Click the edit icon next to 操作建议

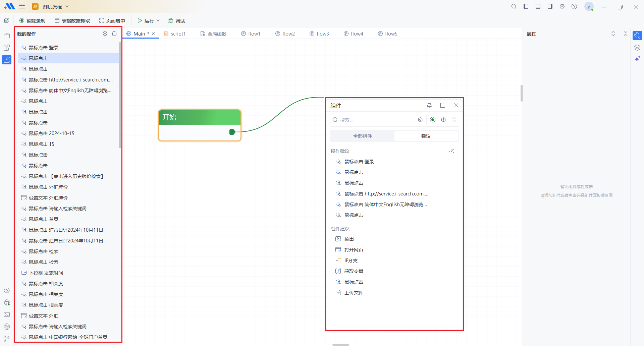click(451, 151)
